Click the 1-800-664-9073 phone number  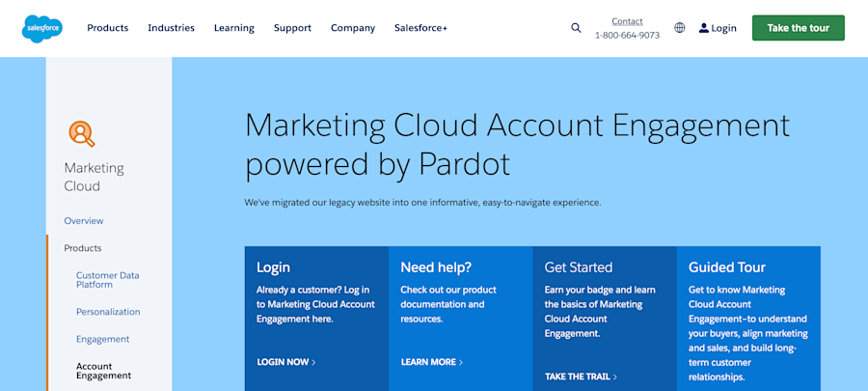(627, 36)
